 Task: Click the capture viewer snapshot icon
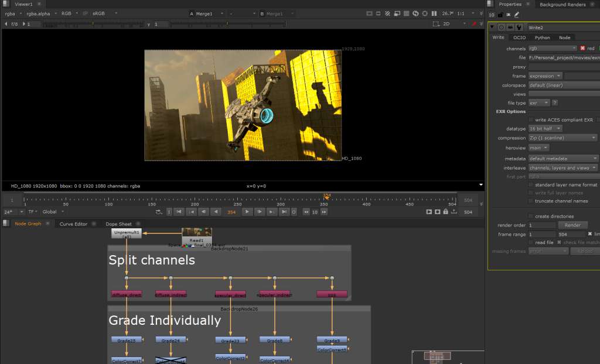coord(437,212)
